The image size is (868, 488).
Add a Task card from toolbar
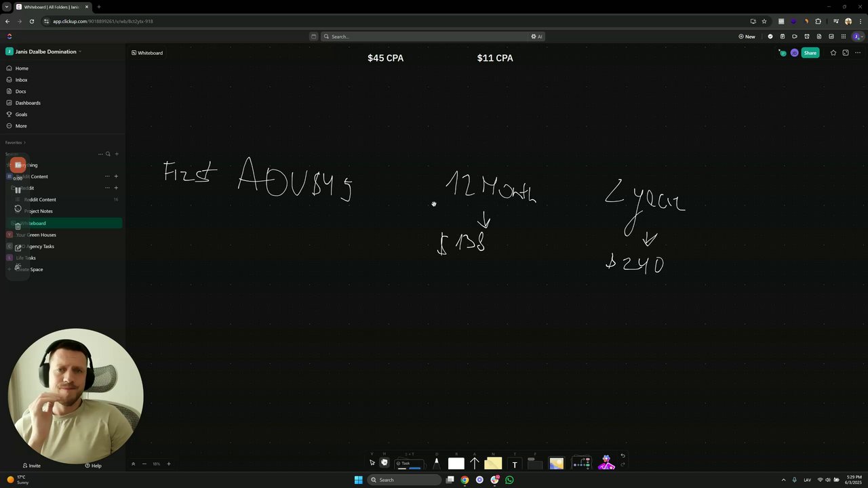409,464
